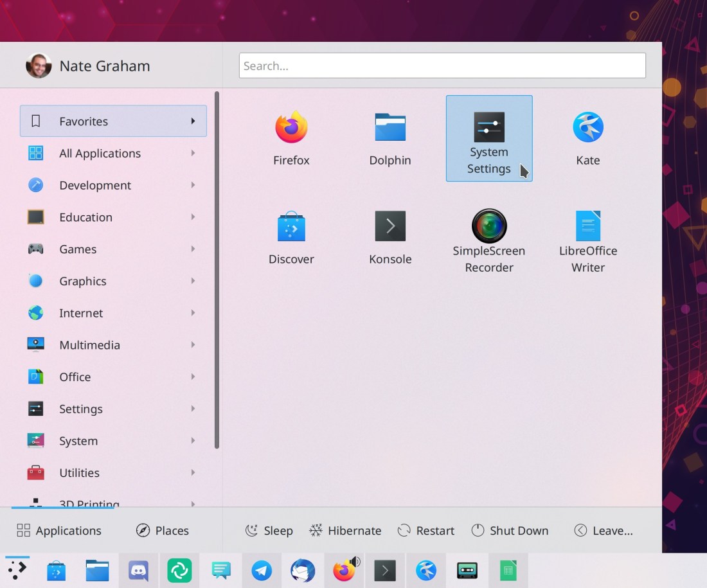
Task: Expand the Development category arrow
Action: [x=193, y=185]
